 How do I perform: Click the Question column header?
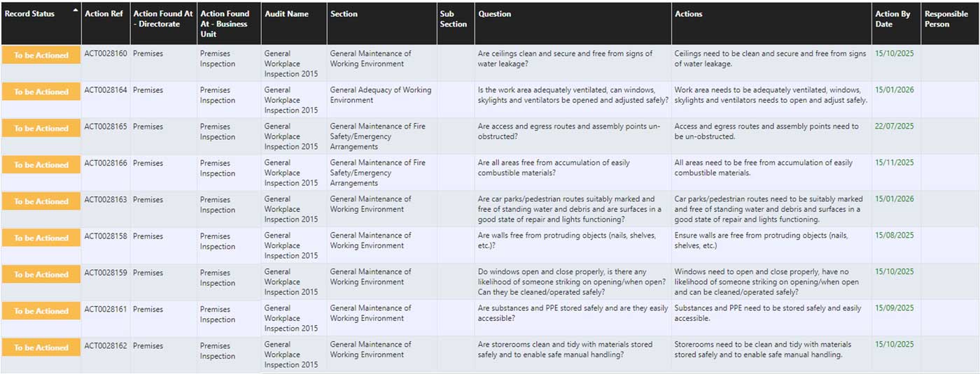(494, 14)
